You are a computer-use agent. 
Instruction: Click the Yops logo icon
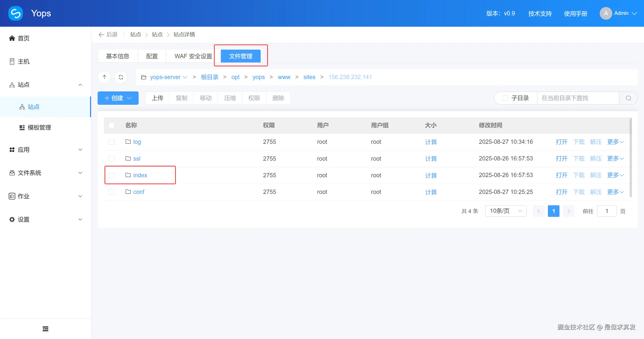coord(16,13)
